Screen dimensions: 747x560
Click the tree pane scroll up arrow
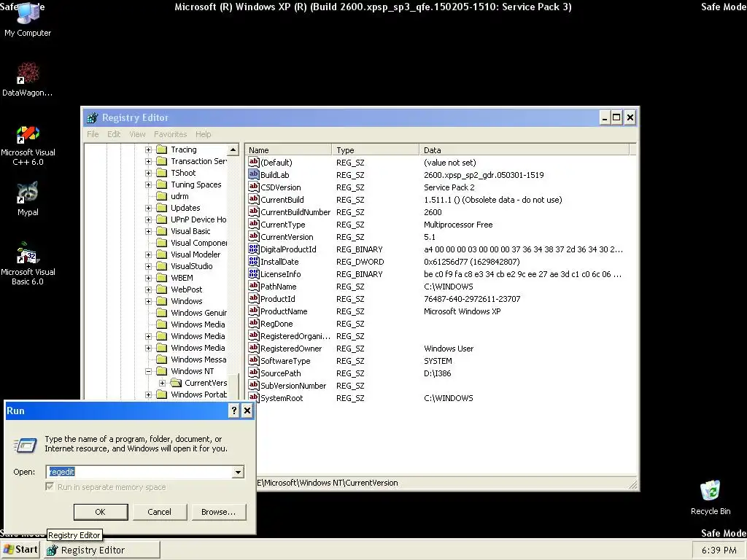point(233,150)
